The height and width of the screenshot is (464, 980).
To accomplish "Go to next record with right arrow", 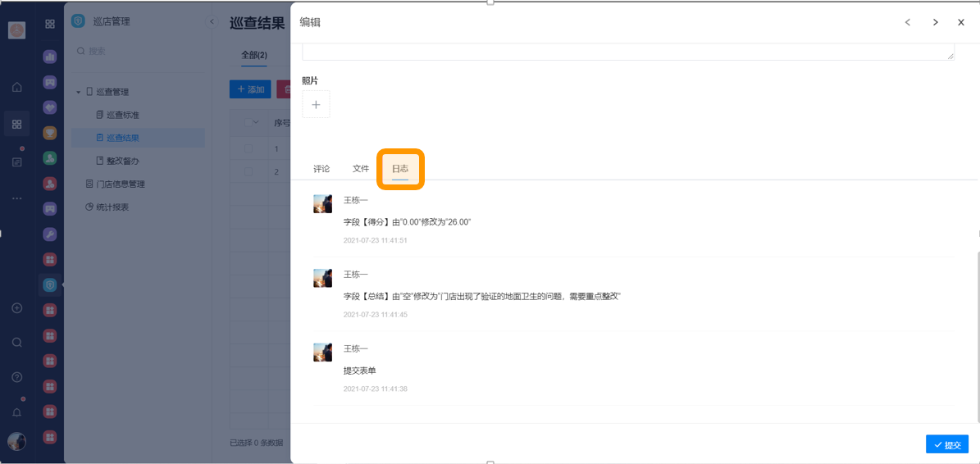I will (935, 22).
